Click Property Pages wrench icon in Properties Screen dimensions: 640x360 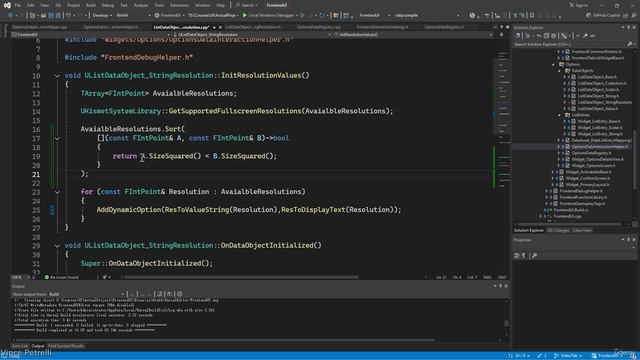click(x=534, y=256)
